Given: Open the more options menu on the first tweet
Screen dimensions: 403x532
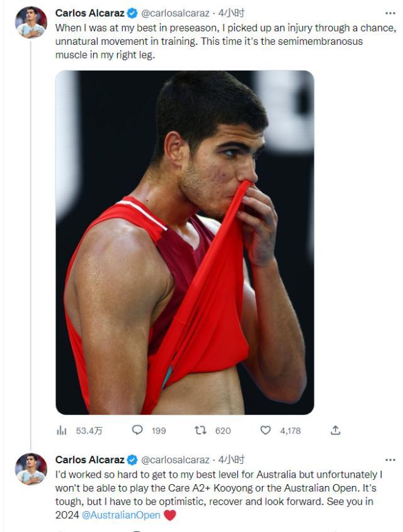Looking at the screenshot, I should click(x=390, y=13).
